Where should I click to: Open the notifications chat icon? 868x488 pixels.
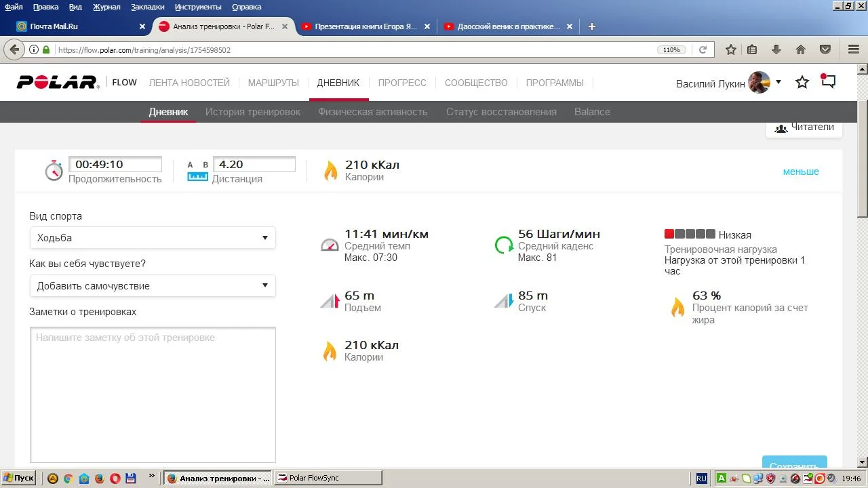click(828, 82)
